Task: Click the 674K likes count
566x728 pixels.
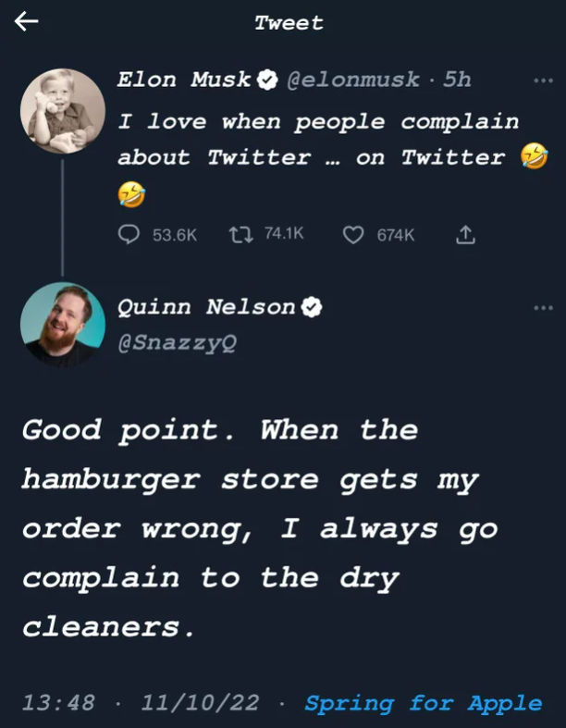Action: (396, 236)
